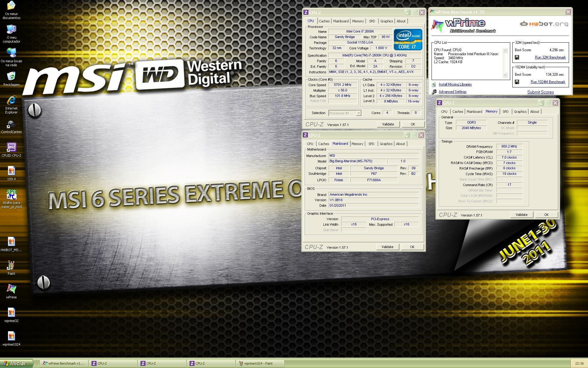The height and width of the screenshot is (368, 588).
Task: Open Memory tab in Mainboard CPU-Z window
Action: click(357, 144)
